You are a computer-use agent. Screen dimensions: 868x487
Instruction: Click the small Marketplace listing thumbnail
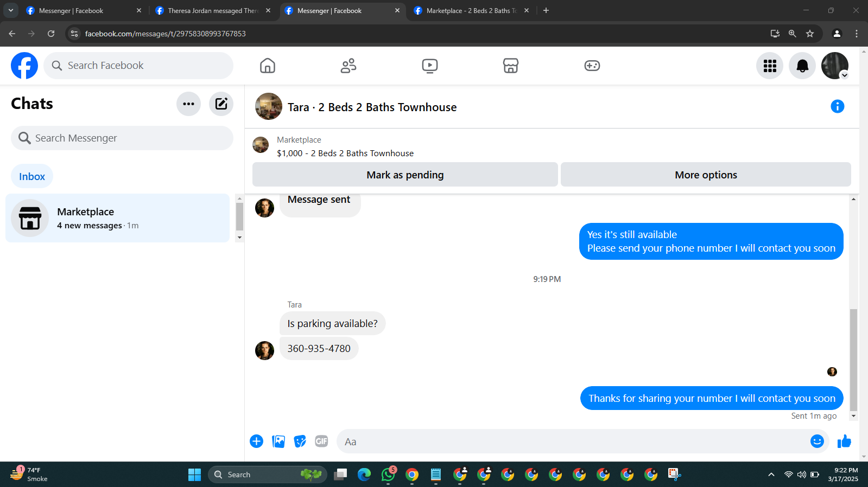coord(261,145)
